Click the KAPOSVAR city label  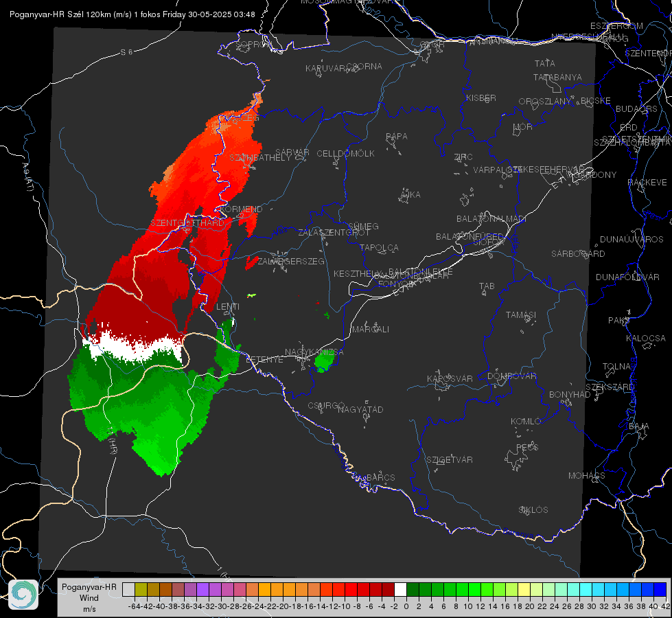click(x=450, y=378)
